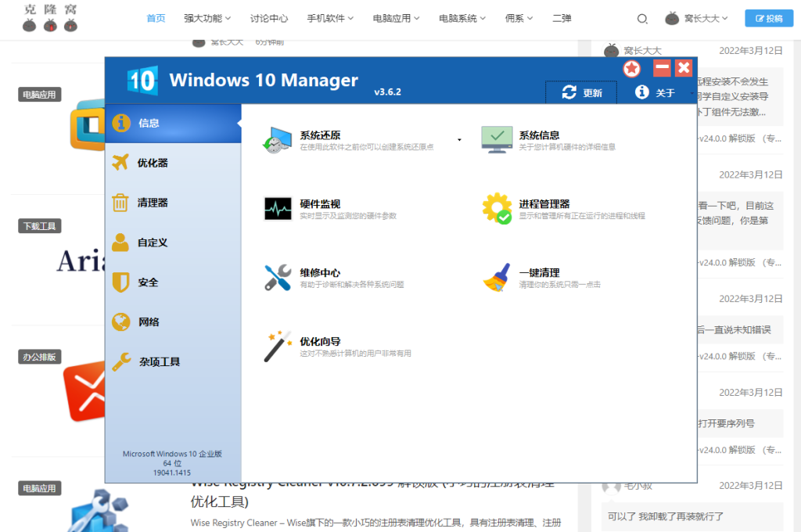This screenshot has height=532, width=801.
Task: Open 首页 in the website navigation
Action: tap(156, 19)
